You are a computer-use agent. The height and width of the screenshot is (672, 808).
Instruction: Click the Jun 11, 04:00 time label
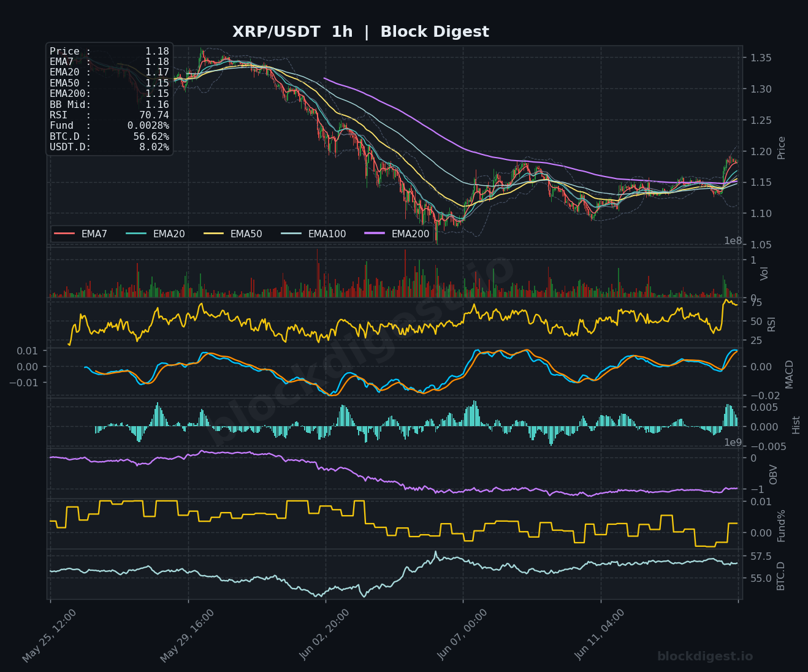coord(601,636)
